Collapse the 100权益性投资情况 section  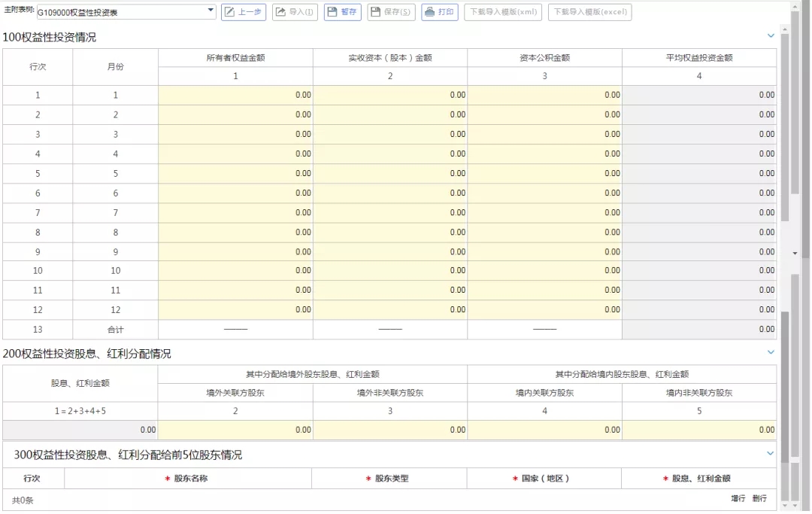coord(770,35)
